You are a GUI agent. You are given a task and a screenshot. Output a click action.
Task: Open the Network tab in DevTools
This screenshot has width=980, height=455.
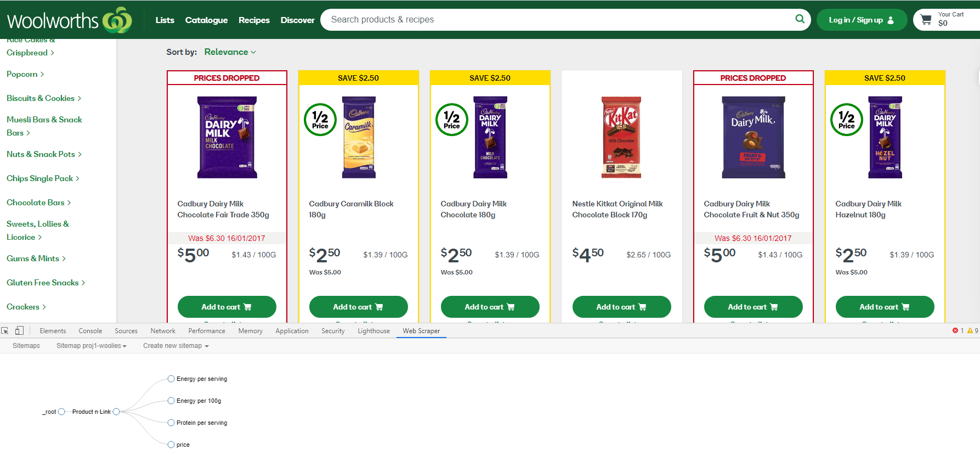click(163, 331)
